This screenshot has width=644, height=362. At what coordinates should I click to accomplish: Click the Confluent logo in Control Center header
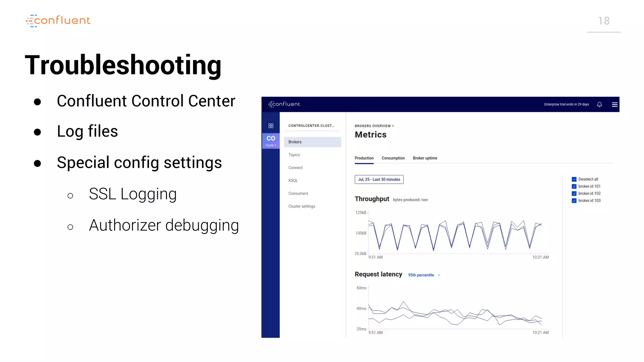[284, 104]
